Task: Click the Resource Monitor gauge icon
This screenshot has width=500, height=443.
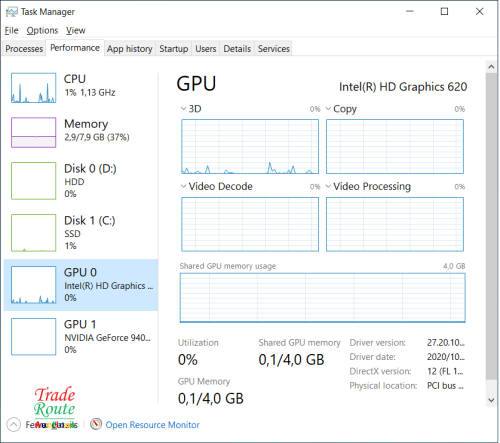Action: (x=96, y=424)
